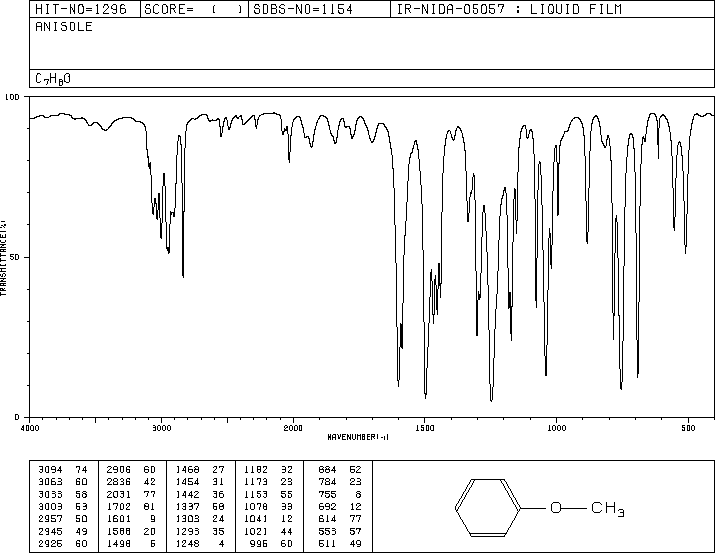Select the 3000 wavenumber axis tick
Image resolution: width=715 pixels, height=553 pixels.
(x=161, y=427)
